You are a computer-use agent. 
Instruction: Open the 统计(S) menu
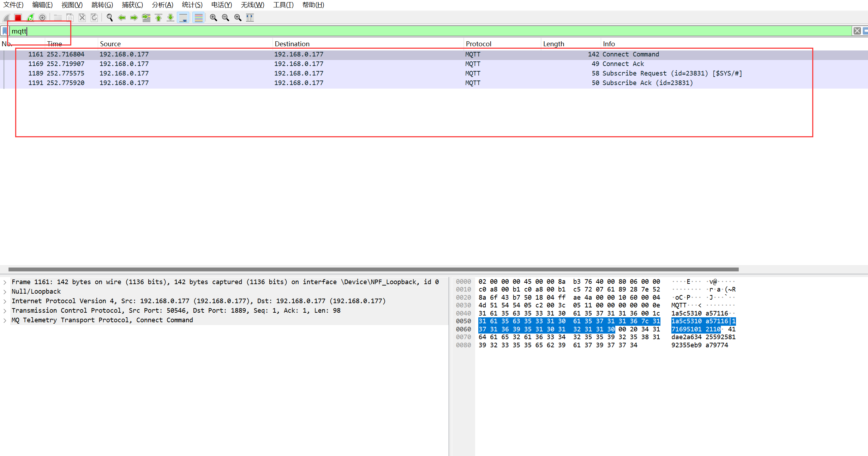[x=192, y=5]
